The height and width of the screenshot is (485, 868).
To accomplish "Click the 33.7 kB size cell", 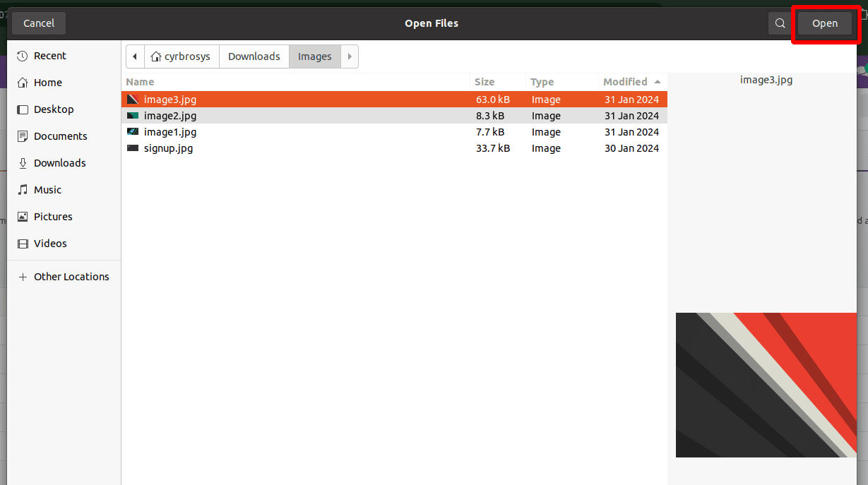I will pos(493,148).
